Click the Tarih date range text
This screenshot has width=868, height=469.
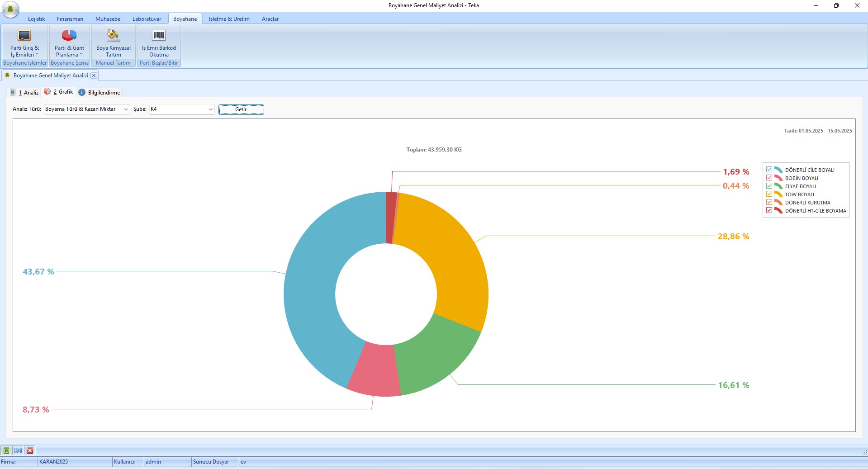tap(818, 131)
